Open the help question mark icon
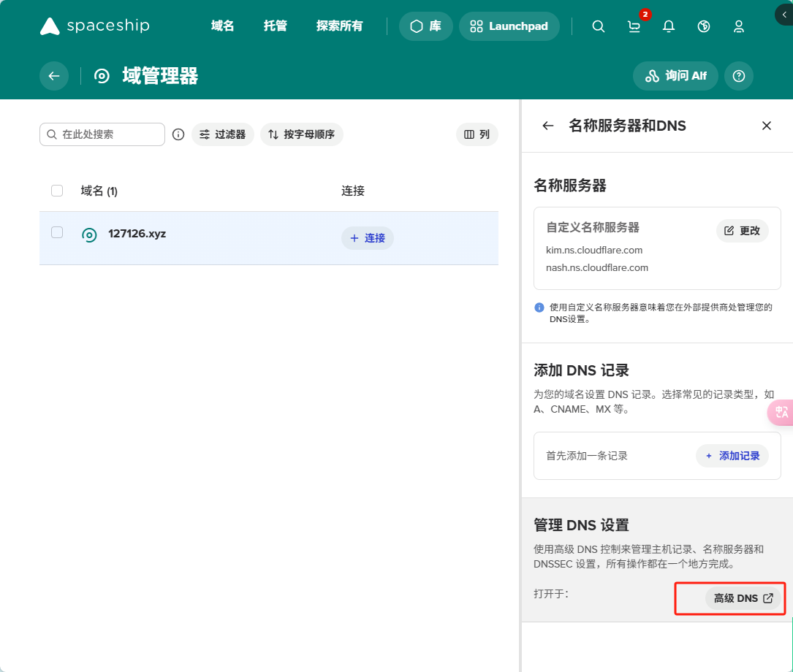The height and width of the screenshot is (672, 793). tap(739, 76)
